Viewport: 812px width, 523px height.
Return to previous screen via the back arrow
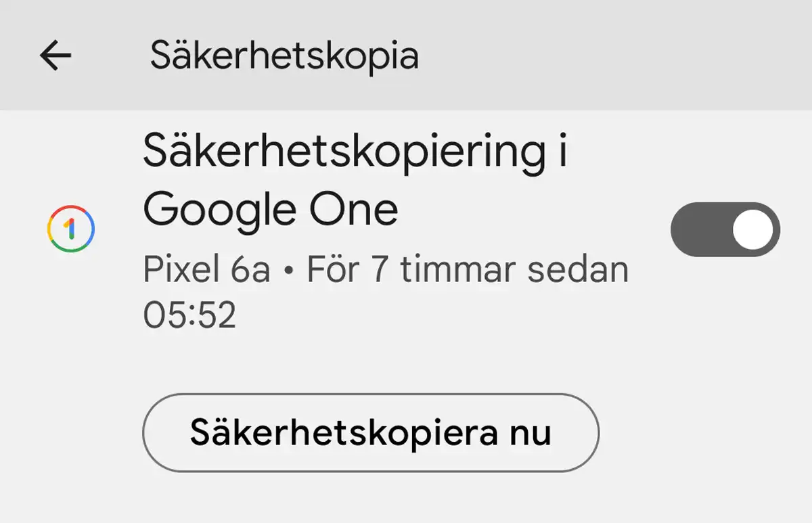pyautogui.click(x=55, y=55)
